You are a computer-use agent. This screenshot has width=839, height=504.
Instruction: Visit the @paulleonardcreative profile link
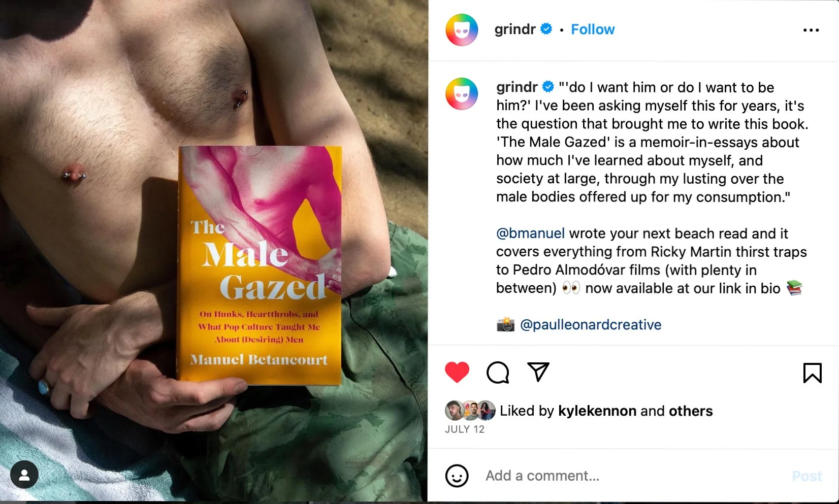pyautogui.click(x=591, y=325)
